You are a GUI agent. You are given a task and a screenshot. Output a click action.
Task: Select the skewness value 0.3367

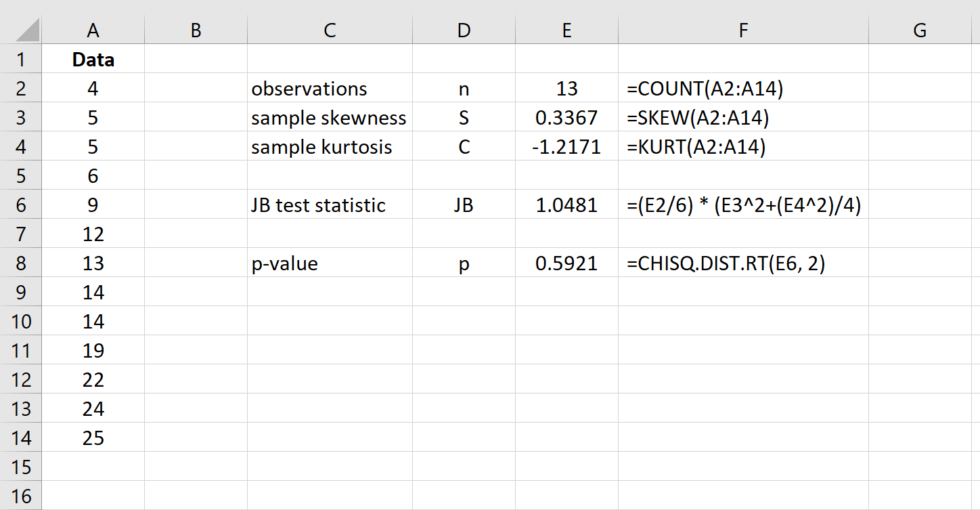pyautogui.click(x=566, y=118)
